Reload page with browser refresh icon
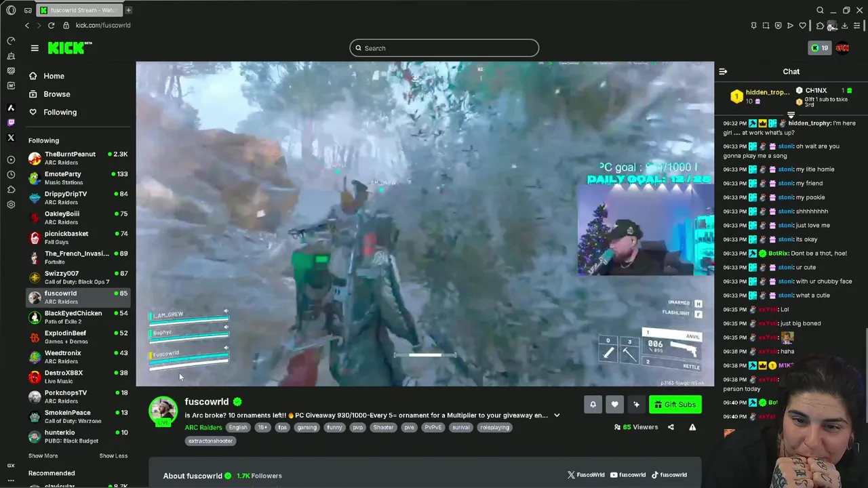The image size is (868, 488). 51,25
